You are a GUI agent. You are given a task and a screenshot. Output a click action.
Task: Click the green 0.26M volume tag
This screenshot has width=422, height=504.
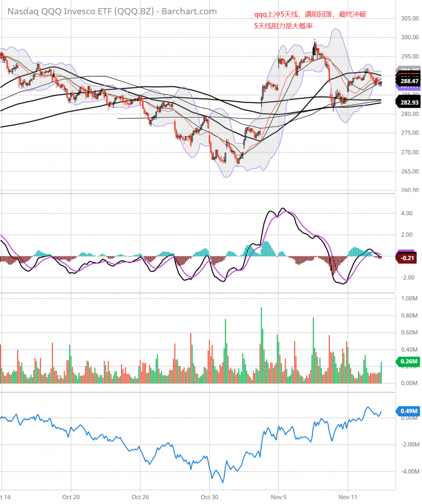tap(408, 361)
